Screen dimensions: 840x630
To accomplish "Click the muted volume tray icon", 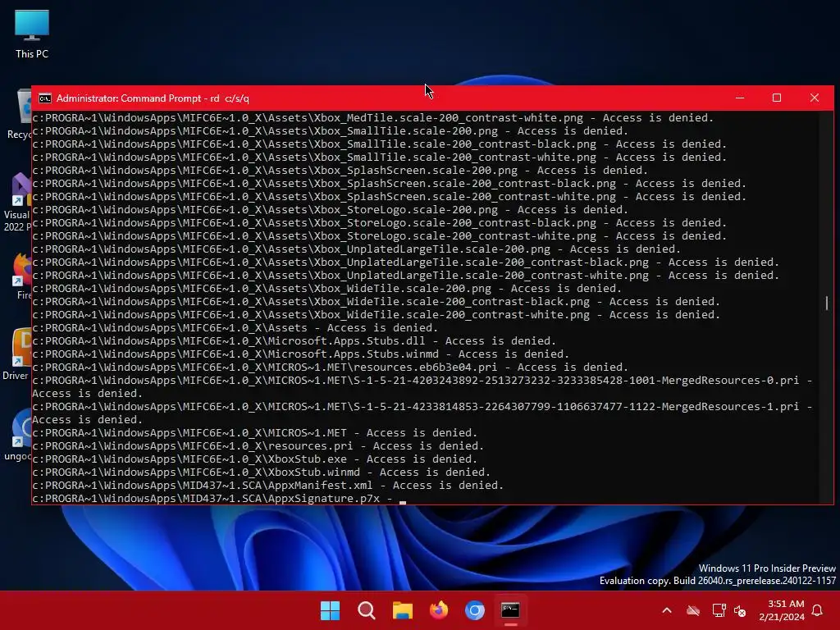I will point(740,610).
